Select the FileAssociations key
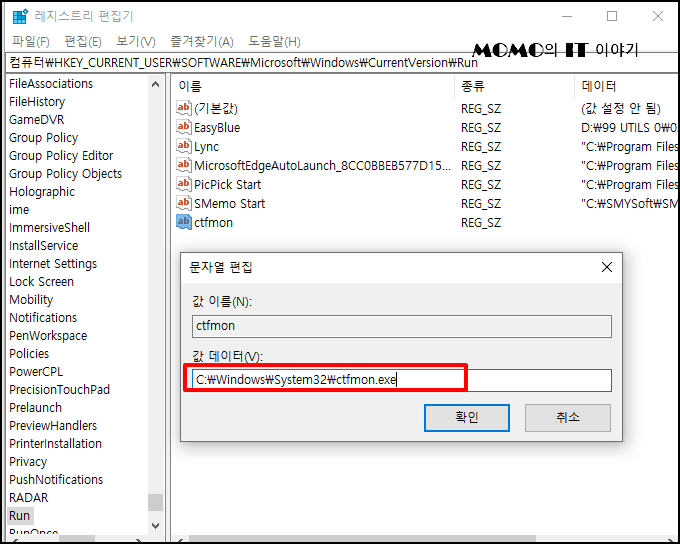 pyautogui.click(x=51, y=84)
